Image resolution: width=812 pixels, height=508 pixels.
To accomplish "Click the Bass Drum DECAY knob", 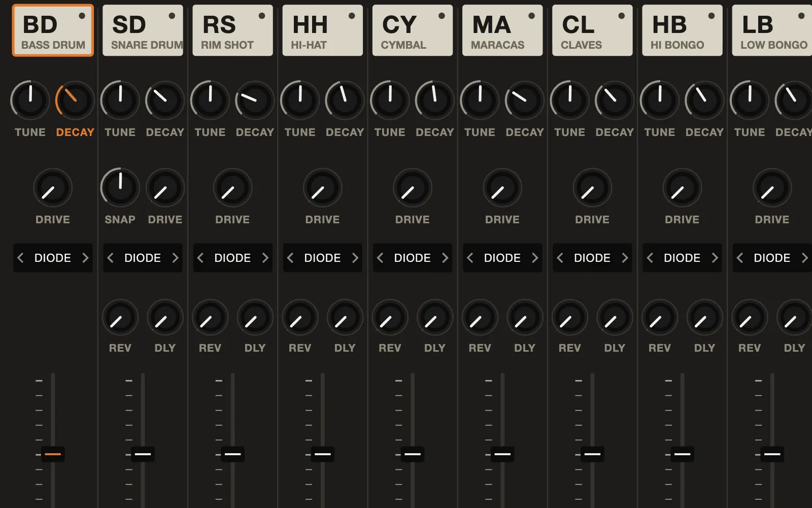I will coord(75,100).
